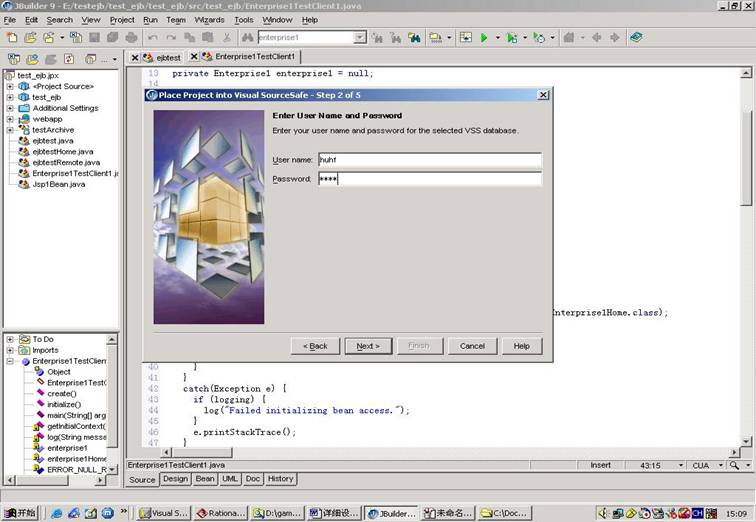Open the search text combo box dropdown
This screenshot has width=756, height=522.
(x=360, y=38)
